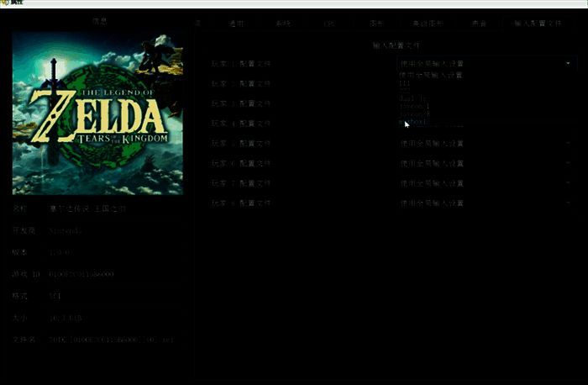Image resolution: width=588 pixels, height=385 pixels.
Task: Choose the highlighted profile in the open list
Action: (412, 123)
